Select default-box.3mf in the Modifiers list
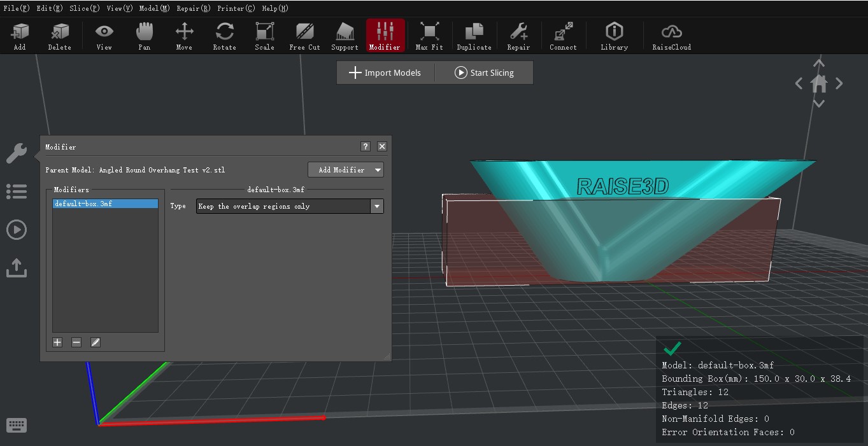Viewport: 868px width, 446px height. [x=104, y=203]
